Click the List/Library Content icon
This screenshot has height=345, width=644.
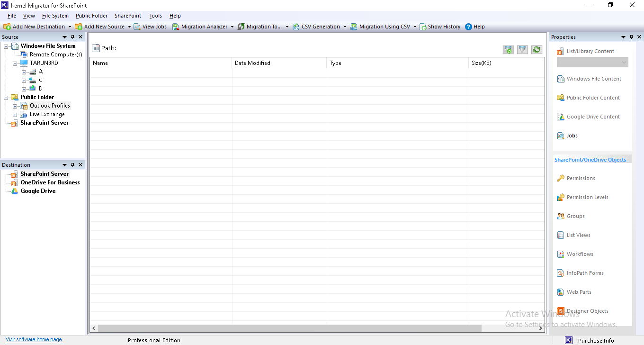coord(561,51)
